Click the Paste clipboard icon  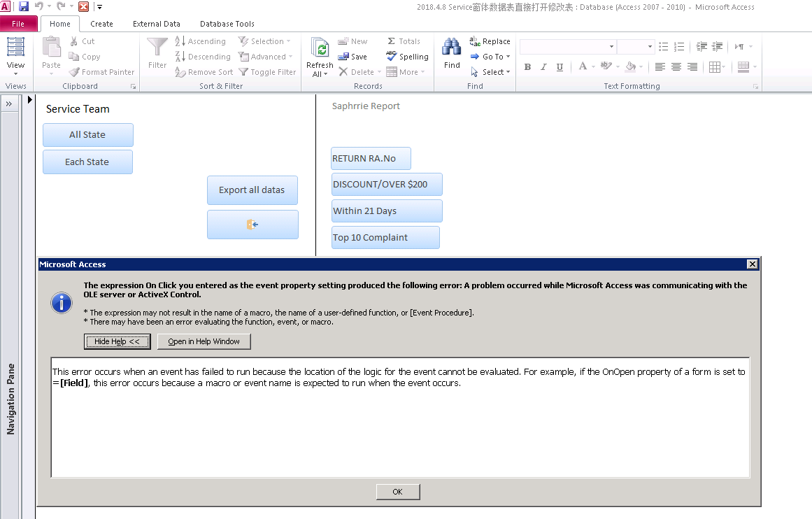[51, 48]
